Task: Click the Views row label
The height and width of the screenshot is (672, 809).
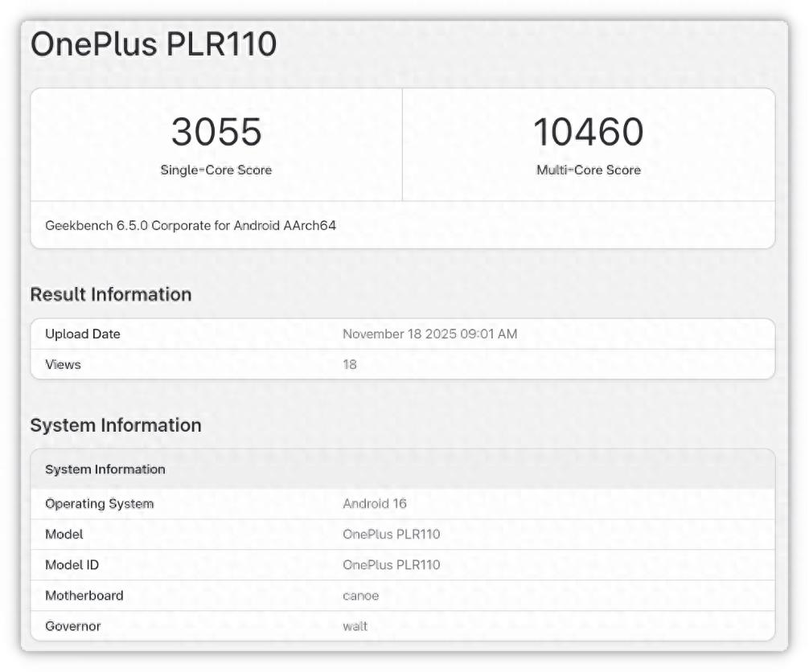Action: click(x=63, y=364)
